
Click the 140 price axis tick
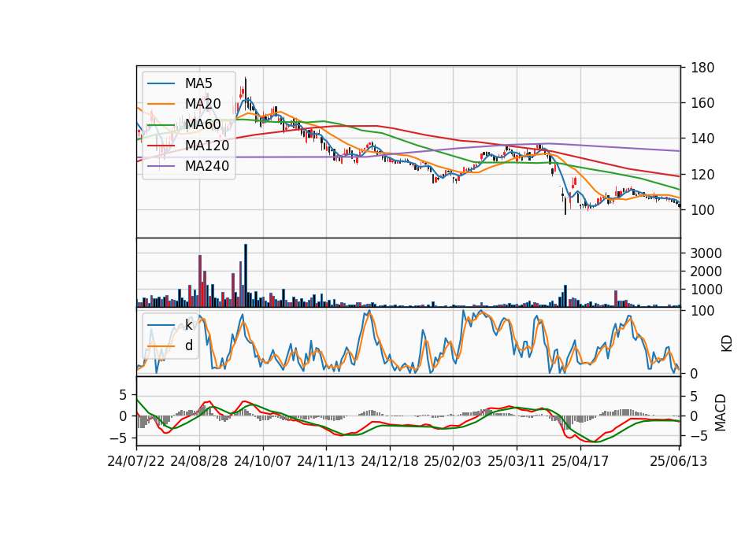pyautogui.click(x=702, y=139)
